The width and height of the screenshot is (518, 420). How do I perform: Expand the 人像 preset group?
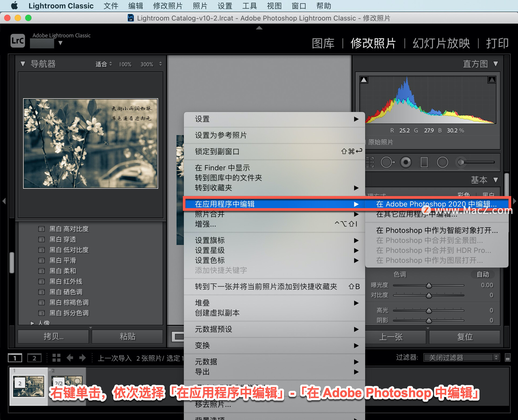coord(32,323)
